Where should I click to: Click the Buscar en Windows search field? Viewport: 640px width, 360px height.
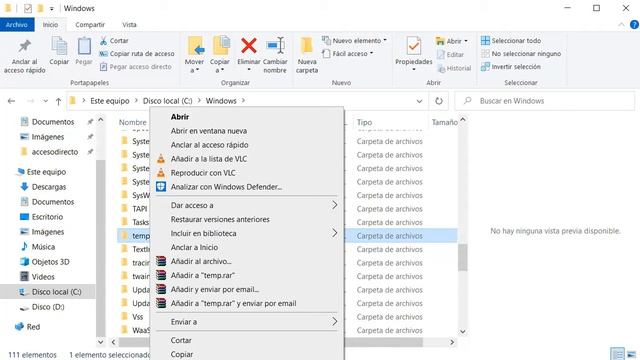click(x=545, y=101)
